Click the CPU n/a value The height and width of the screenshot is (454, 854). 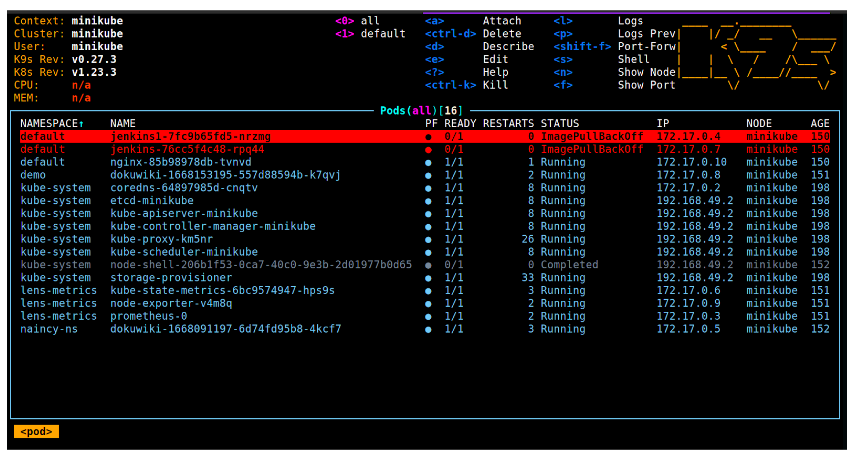(x=82, y=85)
